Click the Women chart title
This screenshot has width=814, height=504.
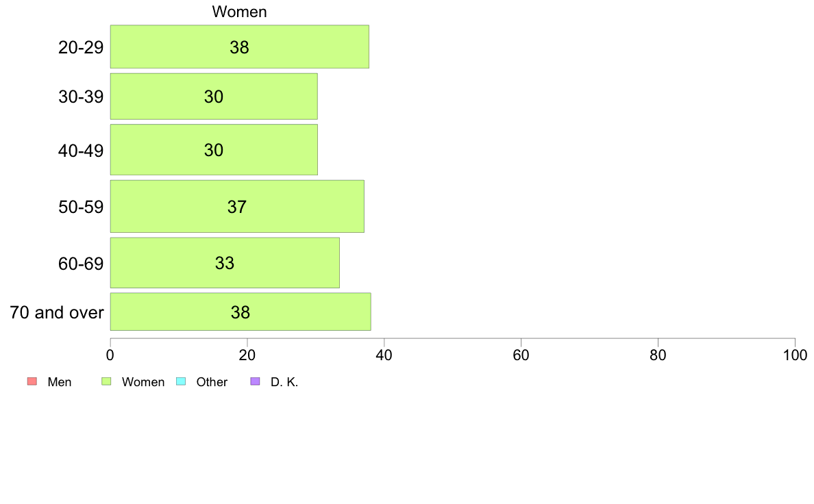239,12
